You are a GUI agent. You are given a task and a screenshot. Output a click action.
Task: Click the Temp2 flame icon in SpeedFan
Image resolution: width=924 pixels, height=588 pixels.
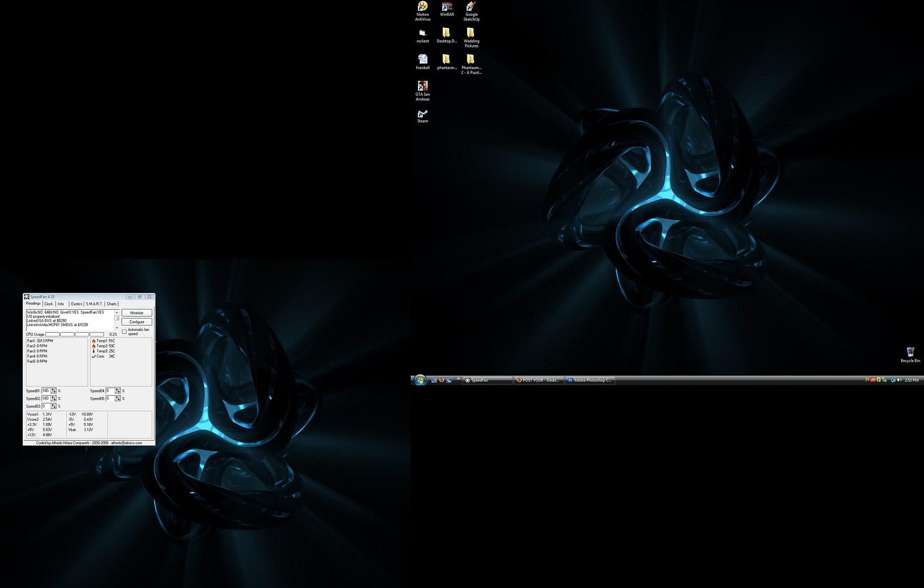[94, 346]
